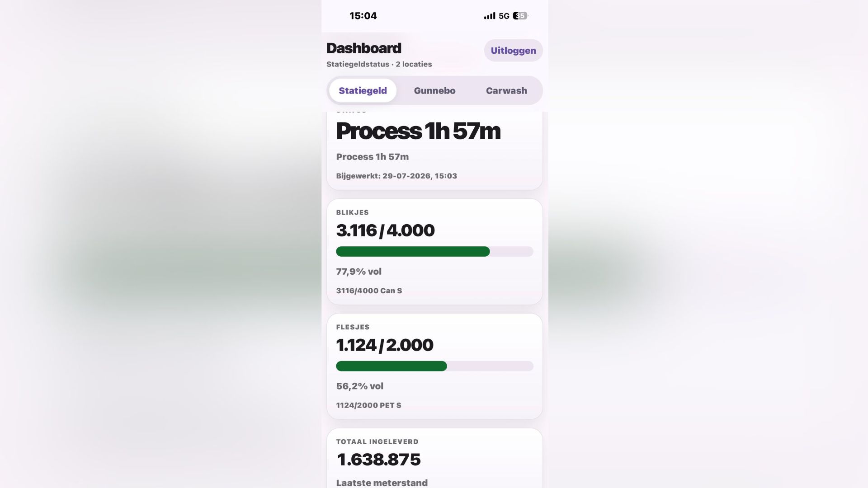This screenshot has height=488, width=868.
Task: Tap the Totaal ingeleverd 1.638.875 value
Action: pyautogui.click(x=379, y=460)
